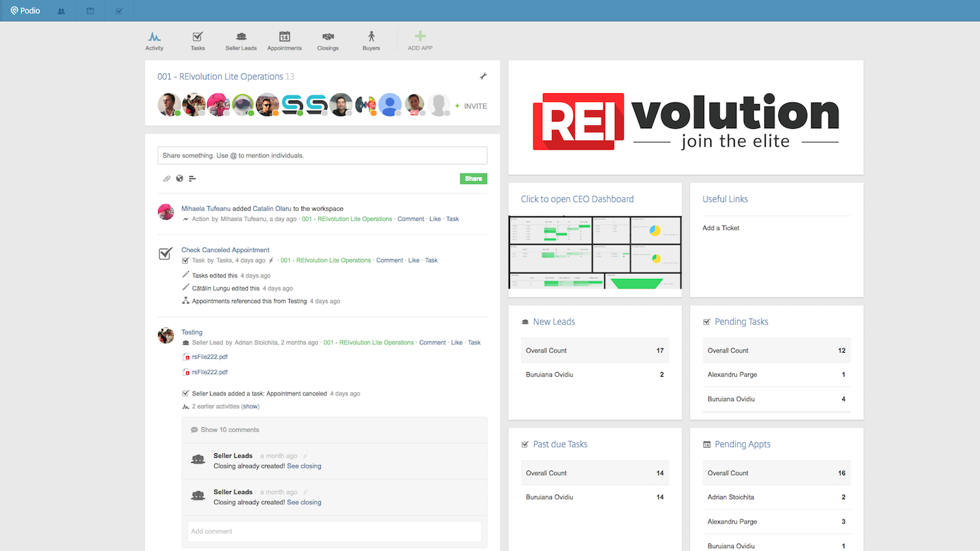Viewport: 980px width, 551px height.
Task: Open workspace settings wrench icon
Action: (483, 76)
